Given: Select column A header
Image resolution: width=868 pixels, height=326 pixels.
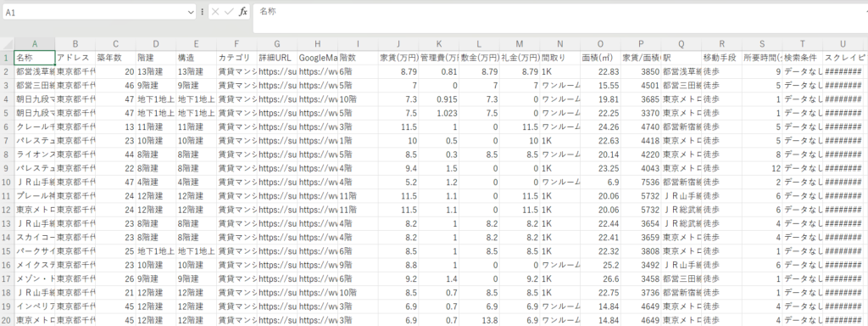Looking at the screenshot, I should (x=34, y=44).
